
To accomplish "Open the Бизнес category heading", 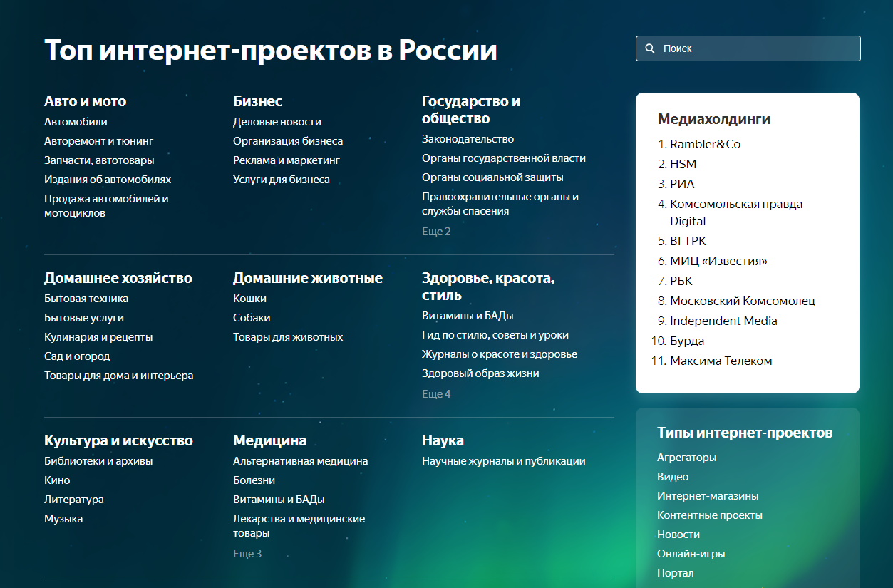I will [257, 101].
